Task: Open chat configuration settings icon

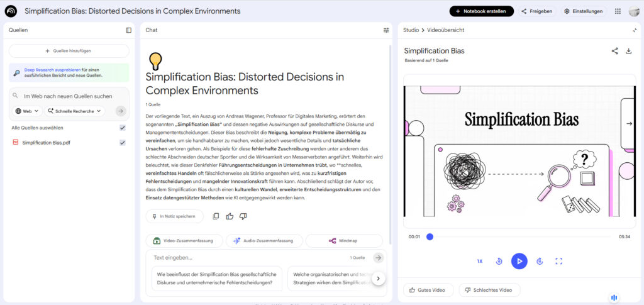Action: (386, 30)
